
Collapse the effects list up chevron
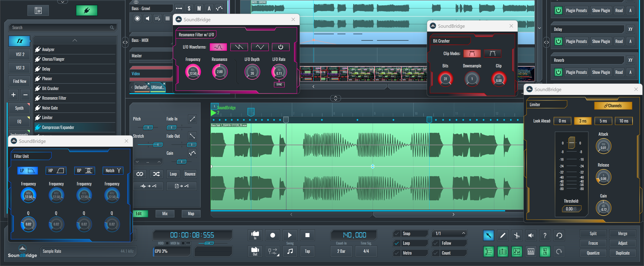point(75,40)
